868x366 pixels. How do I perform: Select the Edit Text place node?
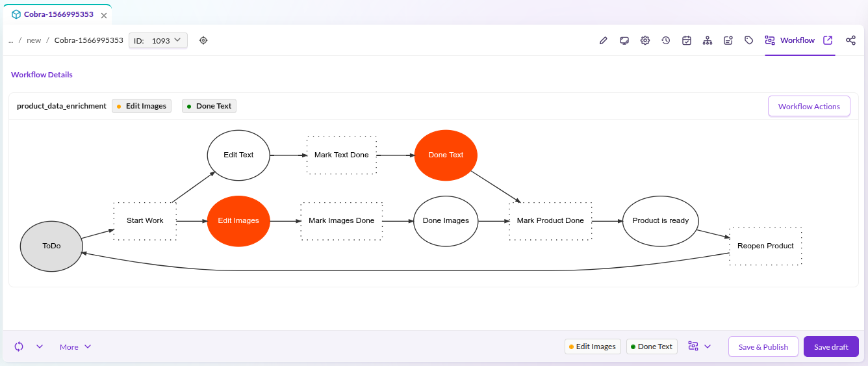(x=238, y=155)
